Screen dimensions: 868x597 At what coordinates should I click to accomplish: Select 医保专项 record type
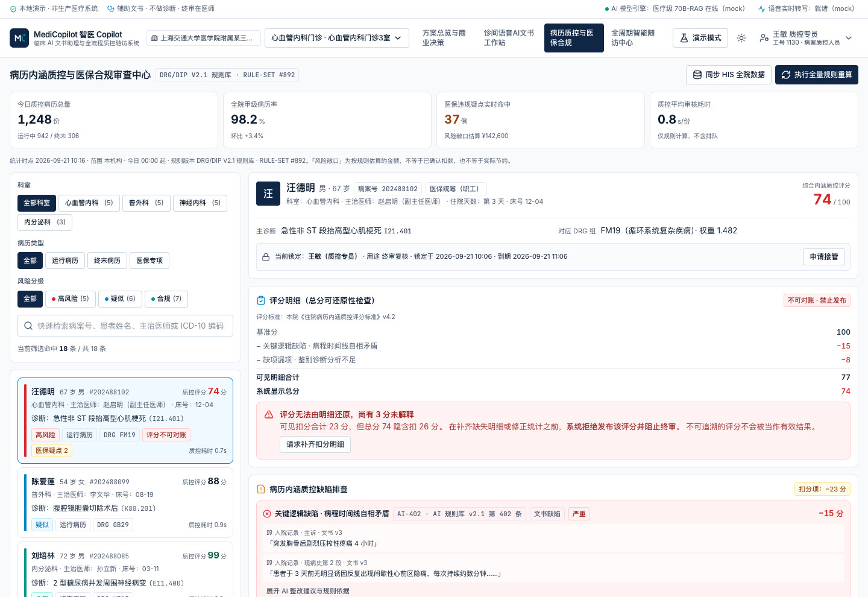coord(149,261)
